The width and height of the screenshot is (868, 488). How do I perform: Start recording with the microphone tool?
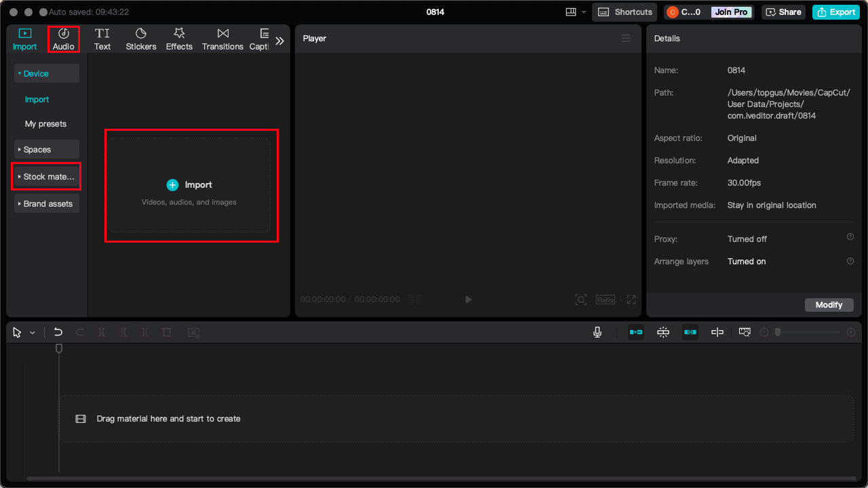tap(597, 332)
